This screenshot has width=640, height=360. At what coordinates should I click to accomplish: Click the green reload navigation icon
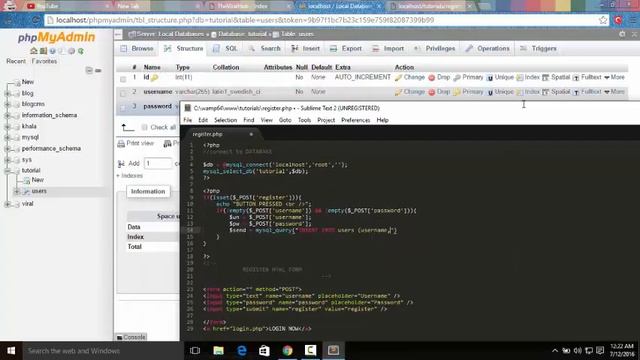click(81, 51)
